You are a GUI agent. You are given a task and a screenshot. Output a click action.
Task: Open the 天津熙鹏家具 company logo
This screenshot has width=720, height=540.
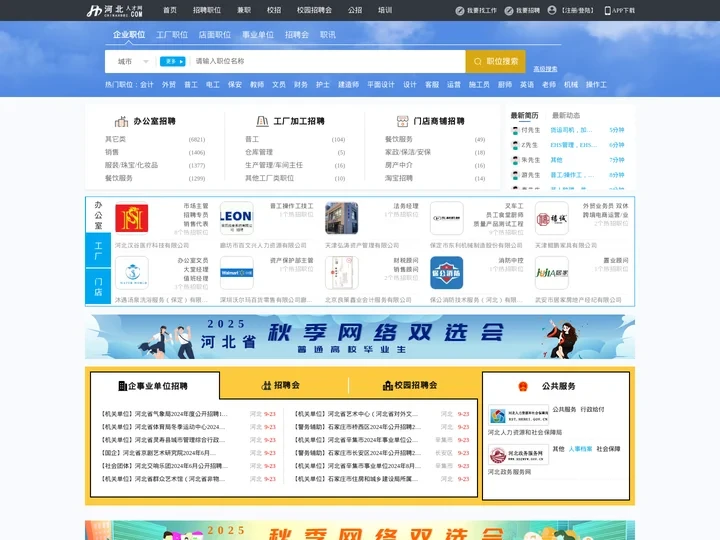point(552,218)
